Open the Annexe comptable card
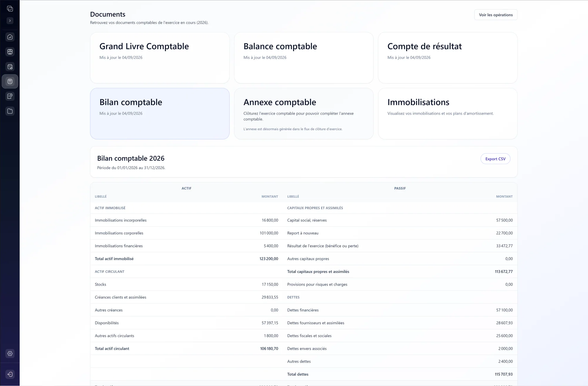The image size is (588, 386). pyautogui.click(x=304, y=114)
